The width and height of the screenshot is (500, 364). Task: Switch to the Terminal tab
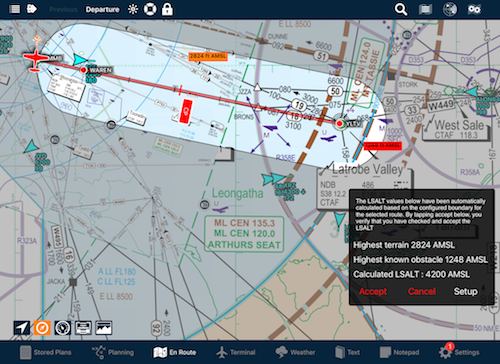point(236,352)
